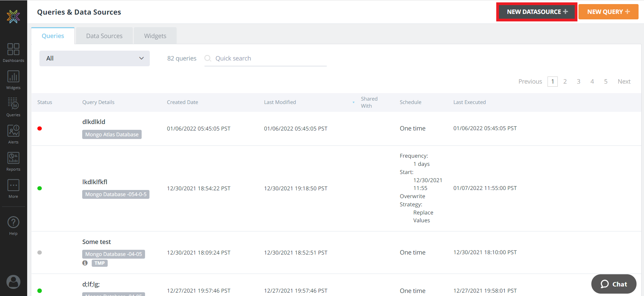The width and height of the screenshot is (644, 296).
Task: Click the Mongo Database -054-0-5 tag
Action: coord(116,194)
